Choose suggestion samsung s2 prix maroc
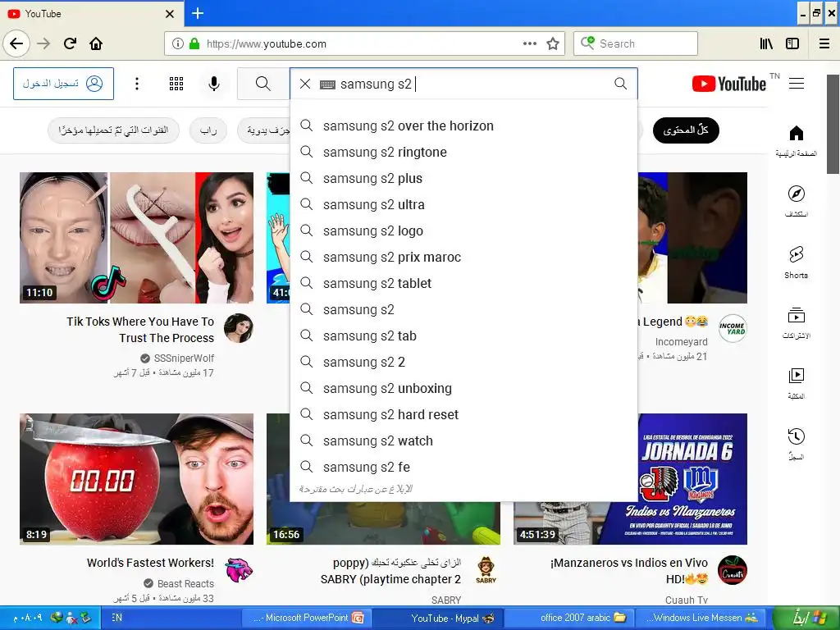The width and height of the screenshot is (840, 630). pyautogui.click(x=464, y=257)
